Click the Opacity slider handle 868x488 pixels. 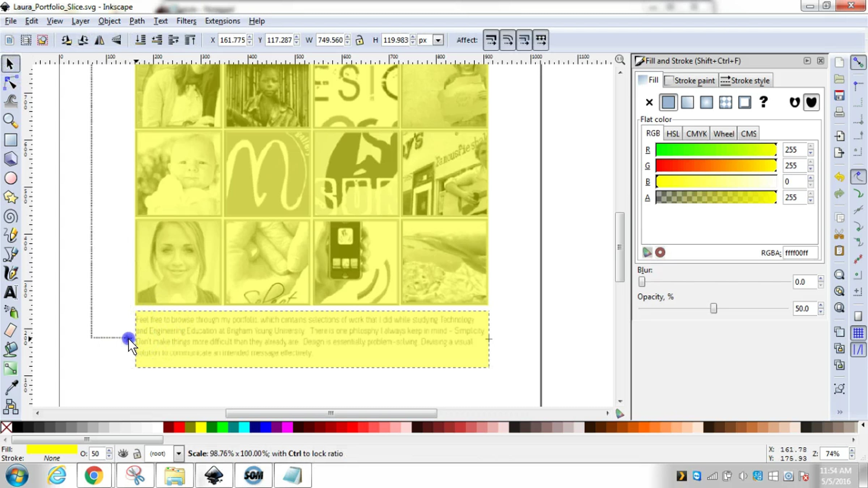[714, 308]
